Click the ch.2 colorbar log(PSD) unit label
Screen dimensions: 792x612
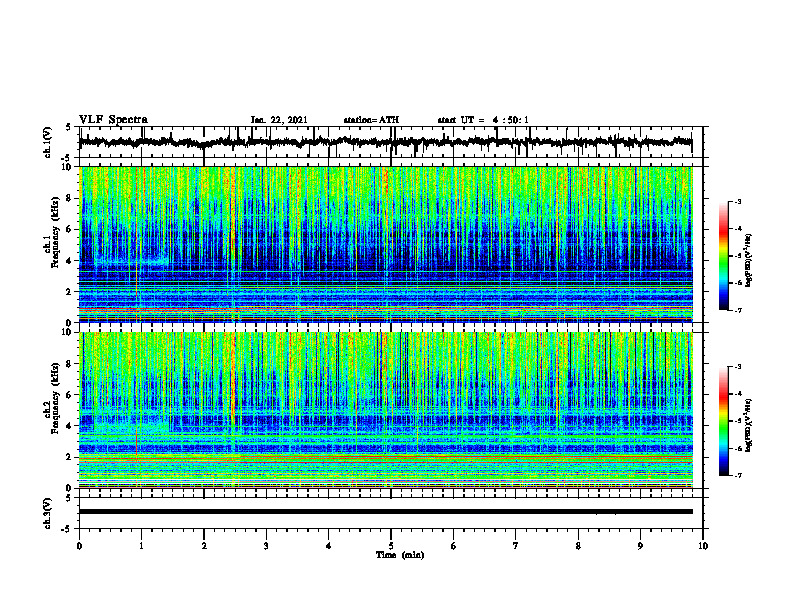point(749,424)
